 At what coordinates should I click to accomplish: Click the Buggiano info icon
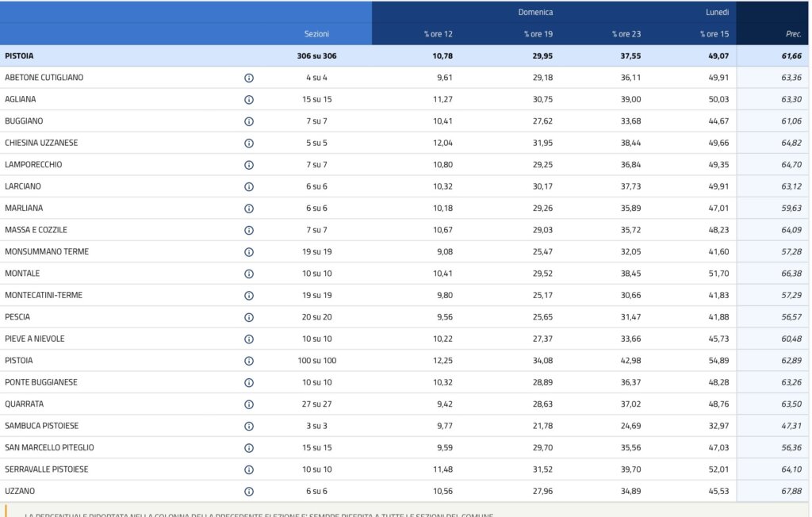pos(248,121)
